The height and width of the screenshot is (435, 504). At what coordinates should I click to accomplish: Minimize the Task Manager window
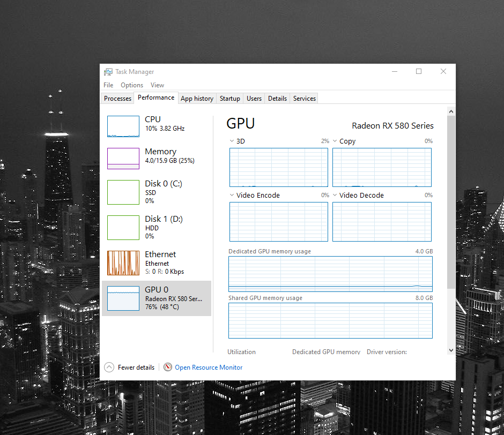pyautogui.click(x=395, y=71)
